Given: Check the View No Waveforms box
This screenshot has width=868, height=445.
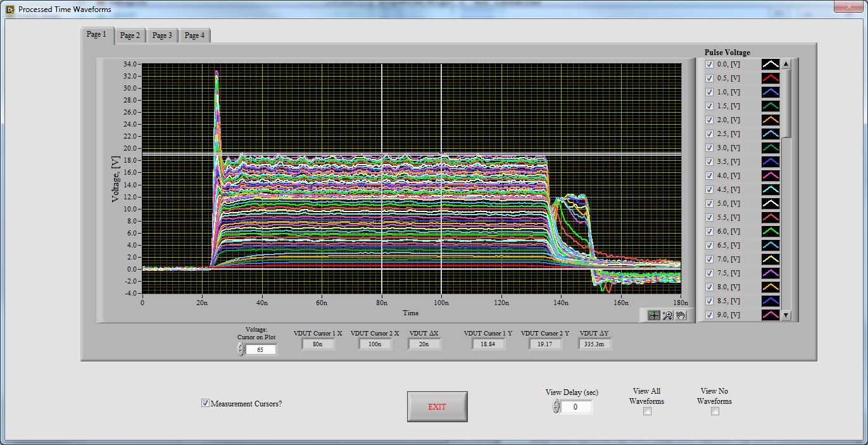Looking at the screenshot, I should (x=715, y=411).
